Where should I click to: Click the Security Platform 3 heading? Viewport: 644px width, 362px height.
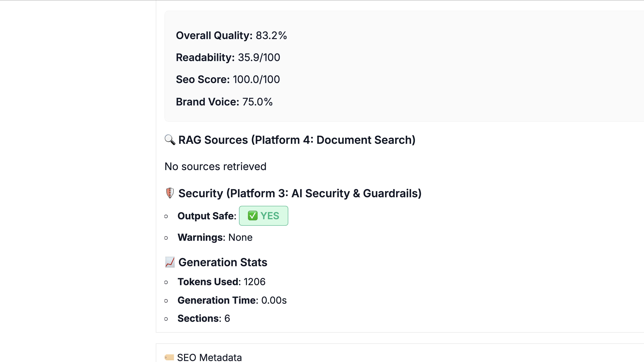(x=300, y=193)
